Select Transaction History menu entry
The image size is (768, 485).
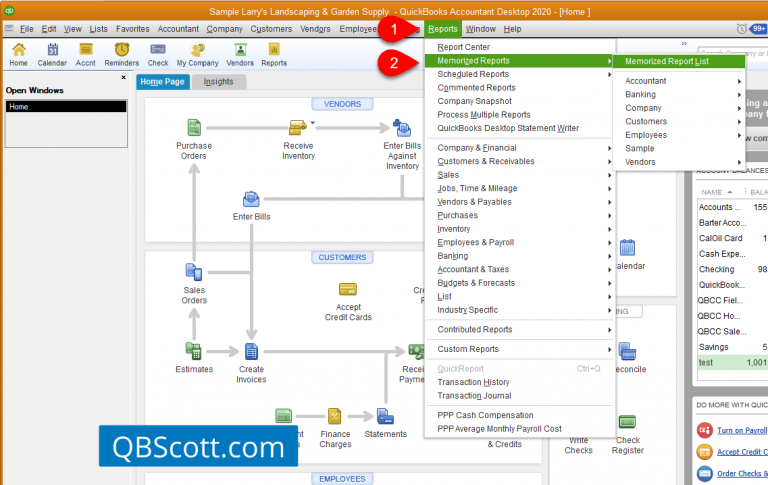520,382
